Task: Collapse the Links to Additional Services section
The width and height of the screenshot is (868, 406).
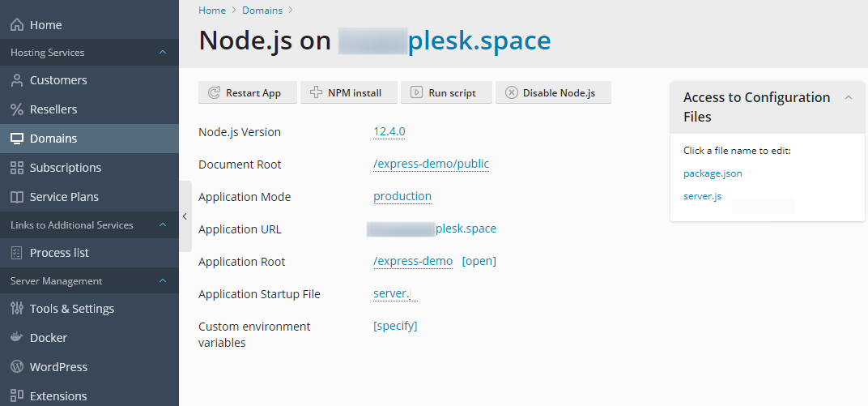Action: click(x=163, y=224)
